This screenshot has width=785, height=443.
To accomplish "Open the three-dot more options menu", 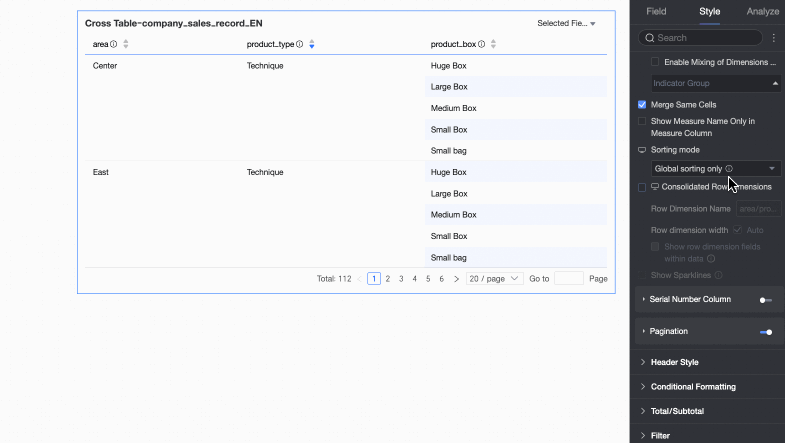I will coord(773,38).
